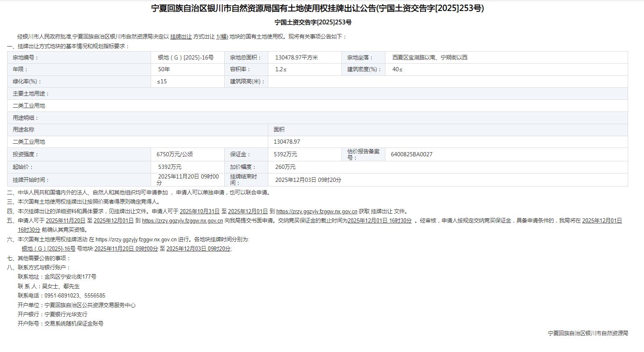Click the 挂牌结束时间 value in the table
Image resolution: width=644 pixels, height=352 pixels.
[308, 180]
